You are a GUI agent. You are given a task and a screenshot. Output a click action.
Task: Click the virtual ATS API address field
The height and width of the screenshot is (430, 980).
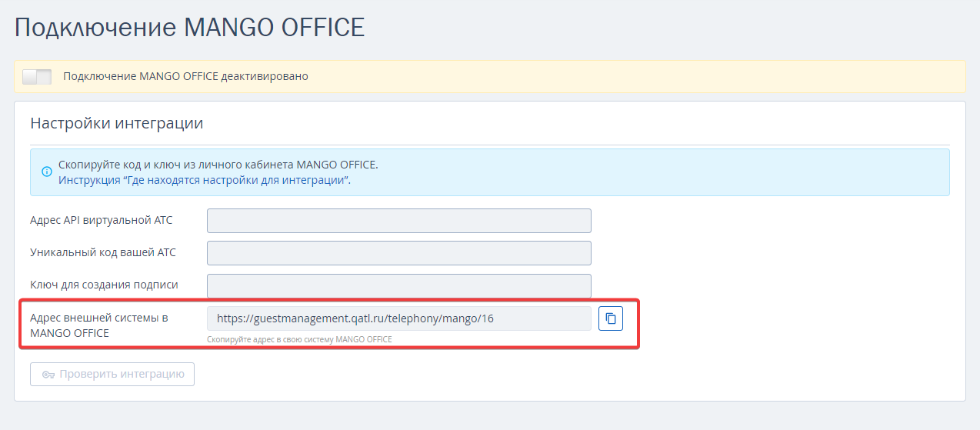tap(398, 221)
